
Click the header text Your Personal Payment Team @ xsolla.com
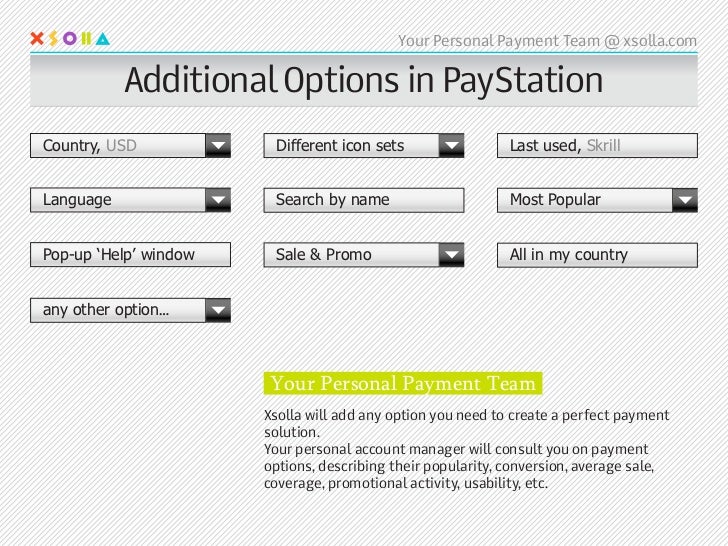547,41
